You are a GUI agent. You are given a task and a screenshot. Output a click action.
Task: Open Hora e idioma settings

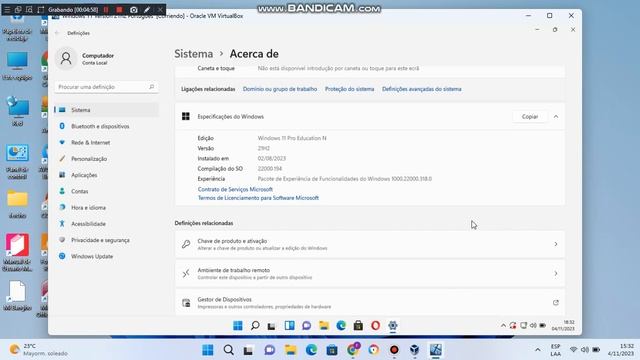107,207
